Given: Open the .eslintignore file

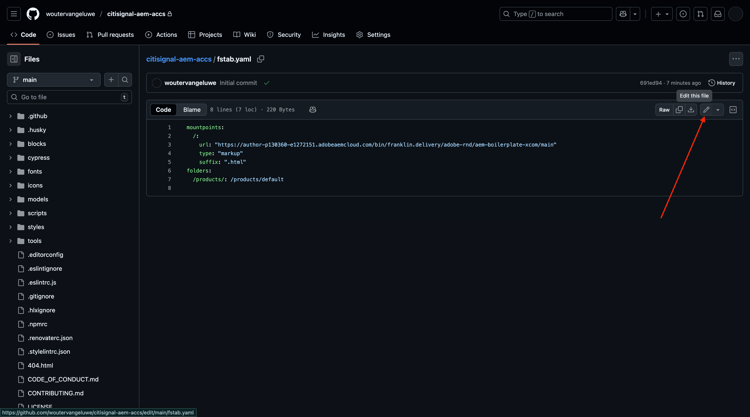Looking at the screenshot, I should [x=44, y=269].
